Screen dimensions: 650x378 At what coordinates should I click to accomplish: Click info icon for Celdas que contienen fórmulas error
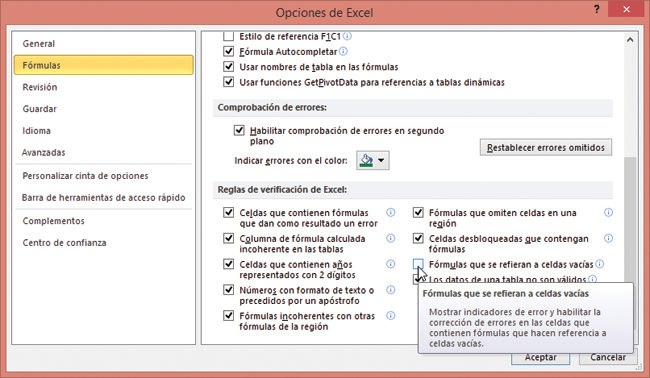click(x=390, y=213)
